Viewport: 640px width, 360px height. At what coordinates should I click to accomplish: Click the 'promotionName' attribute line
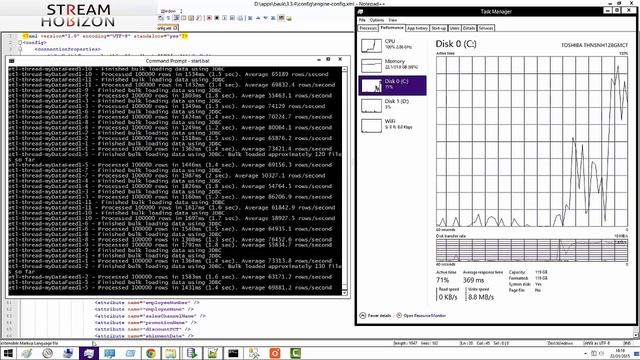point(145,322)
